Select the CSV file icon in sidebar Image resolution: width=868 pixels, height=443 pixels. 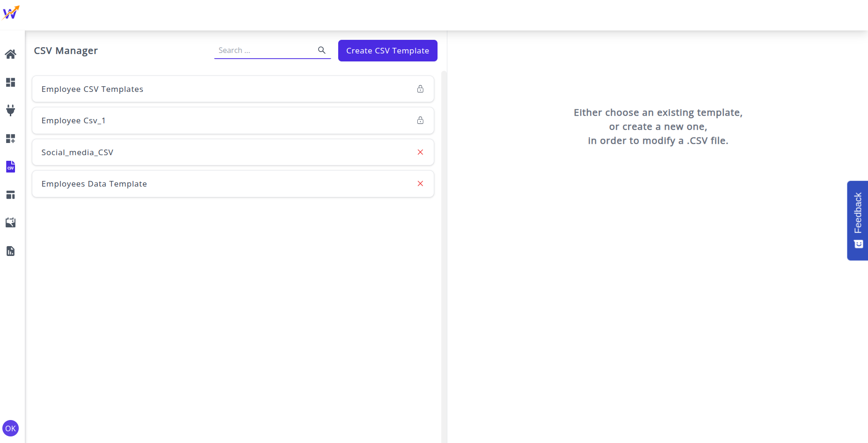(10, 166)
